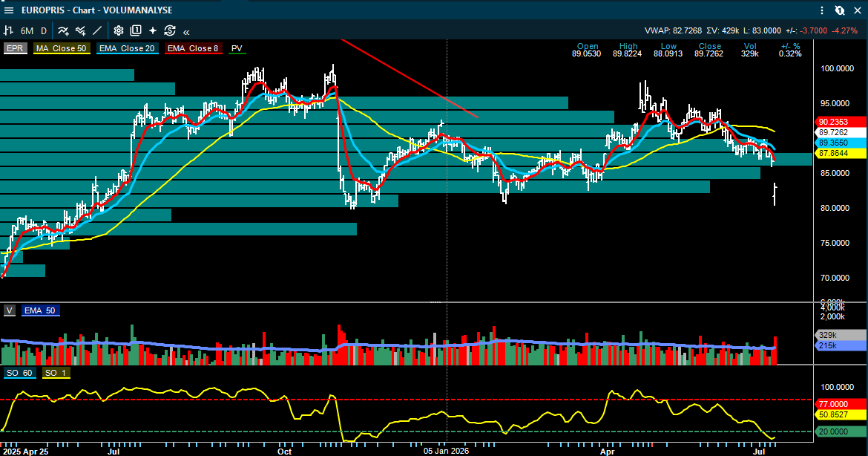Click the white 89.7262 price tag
The height and width of the screenshot is (456, 868).
click(x=841, y=132)
